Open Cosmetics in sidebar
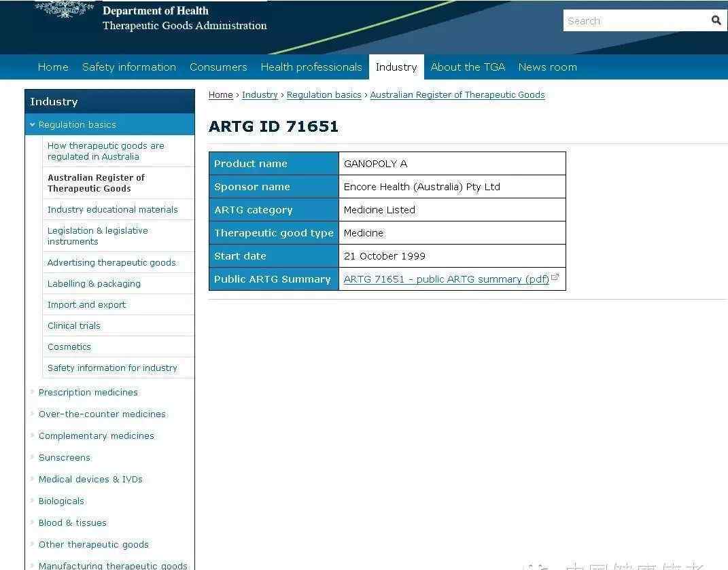The width and height of the screenshot is (728, 570). point(69,346)
